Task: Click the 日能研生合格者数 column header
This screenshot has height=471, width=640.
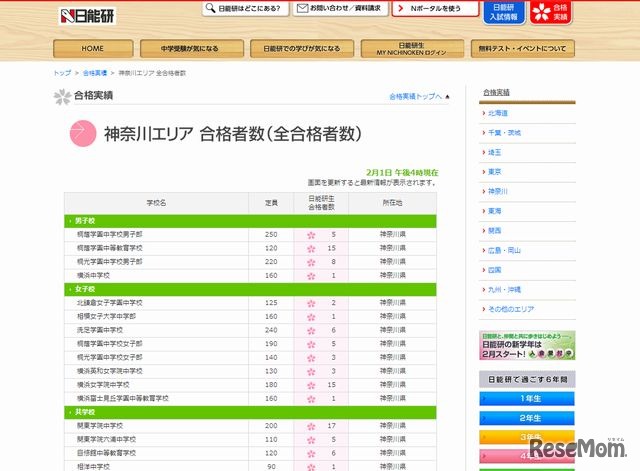Action: tap(321, 203)
